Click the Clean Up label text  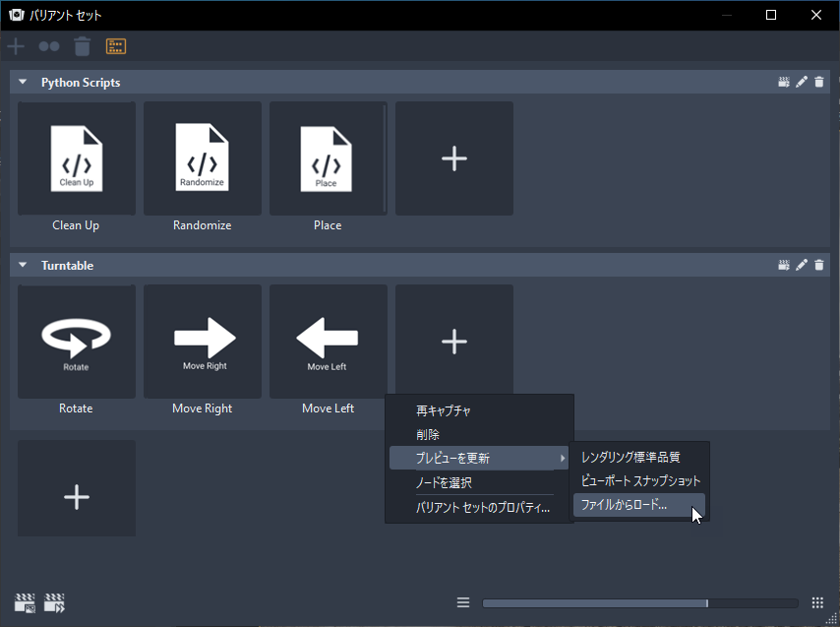tap(76, 225)
